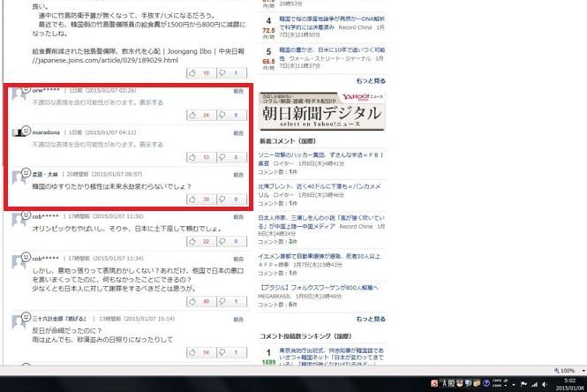The width and height of the screenshot is (587, 392).
Task: Open the 北海ブレント 40ドル news link
Action: point(320,190)
